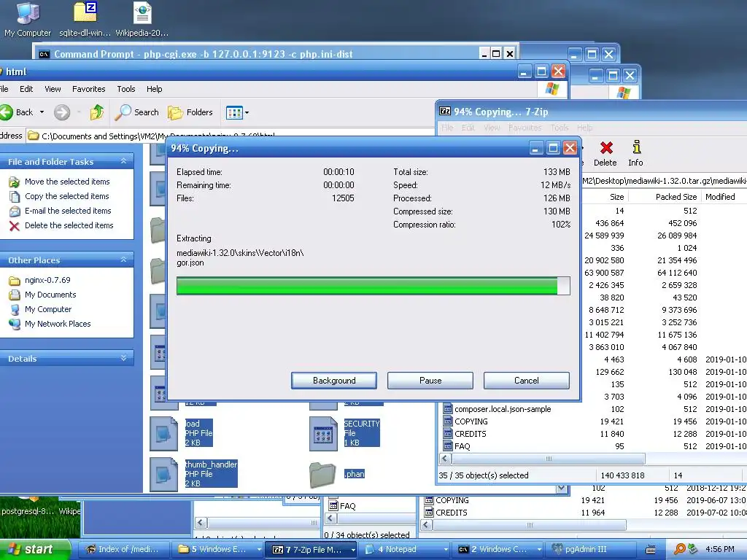Collapse the Other Places panel
This screenshot has width=747, height=560.
click(x=123, y=260)
